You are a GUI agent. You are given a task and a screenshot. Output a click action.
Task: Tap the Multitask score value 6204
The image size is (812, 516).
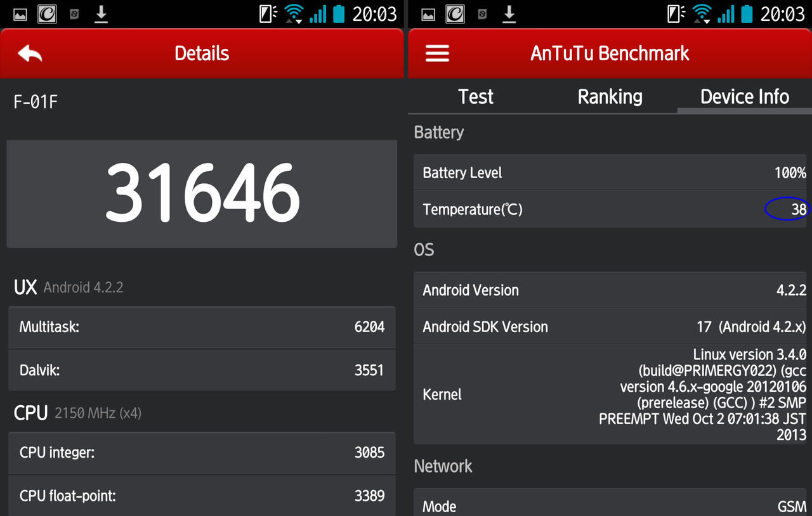[x=369, y=327]
